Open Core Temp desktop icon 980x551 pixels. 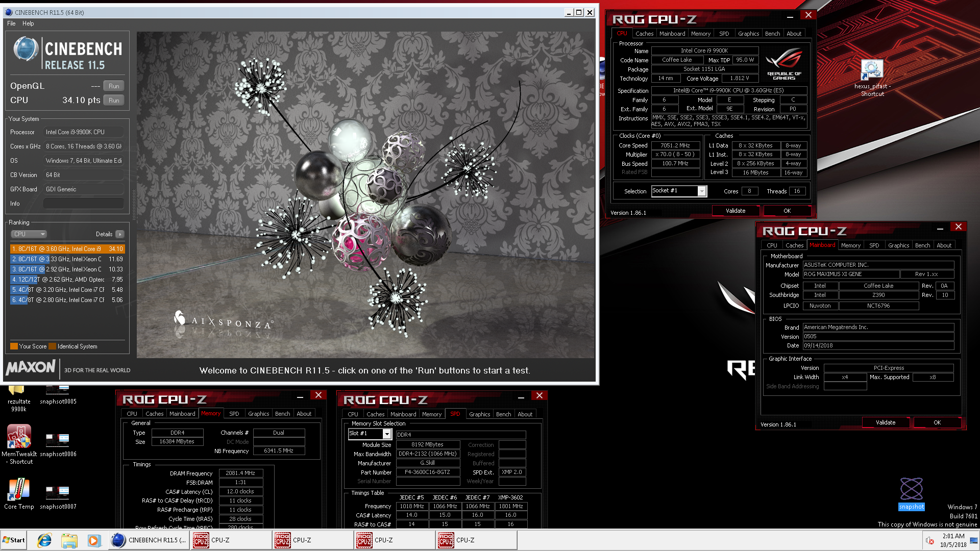pyautogui.click(x=19, y=494)
